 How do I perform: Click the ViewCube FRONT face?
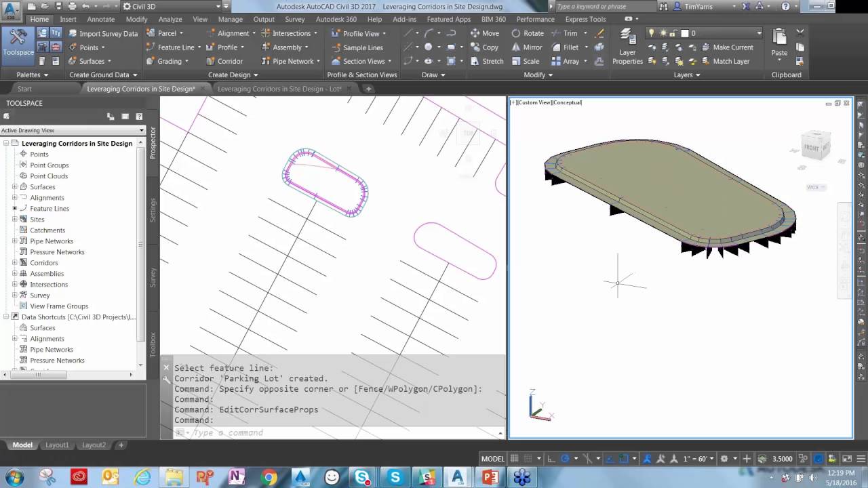[812, 147]
